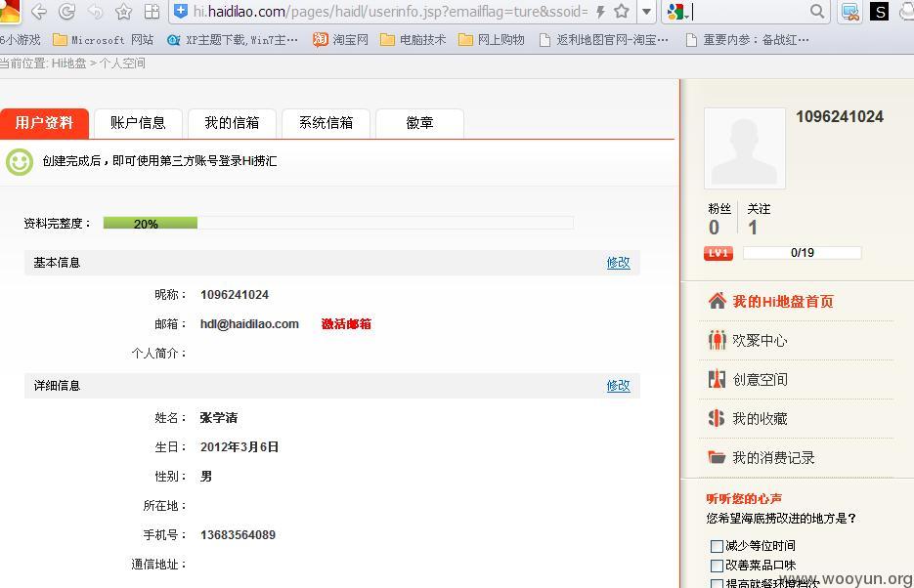Open the address bar history dropdown arrow
914x588 pixels.
point(646,11)
